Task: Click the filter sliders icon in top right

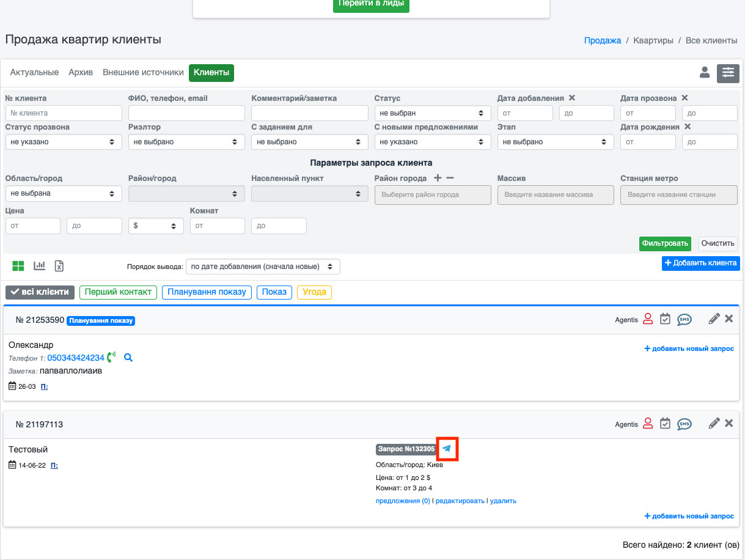Action: coord(728,73)
